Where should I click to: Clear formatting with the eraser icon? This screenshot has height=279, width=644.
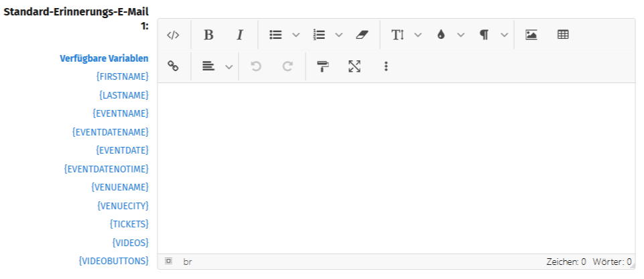point(362,35)
